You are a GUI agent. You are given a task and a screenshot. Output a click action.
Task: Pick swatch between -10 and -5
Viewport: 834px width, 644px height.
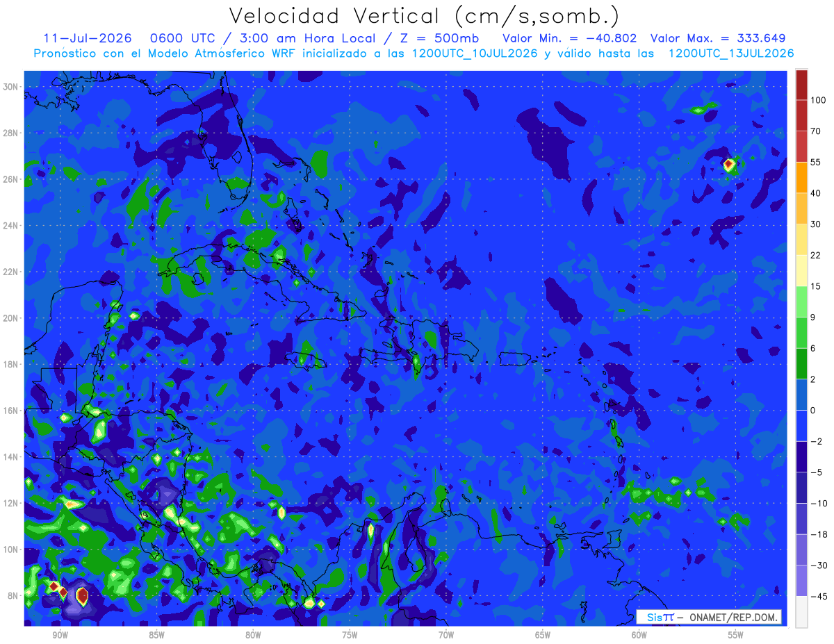click(x=801, y=488)
